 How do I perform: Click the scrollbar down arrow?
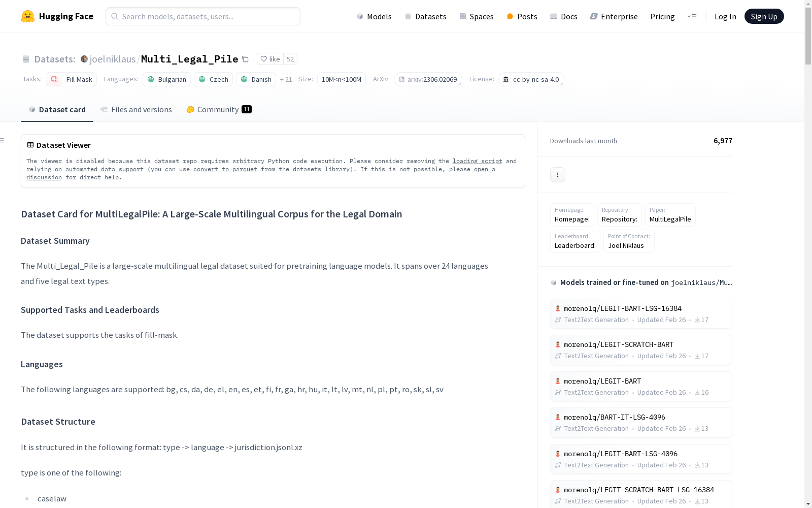pyautogui.click(x=808, y=504)
